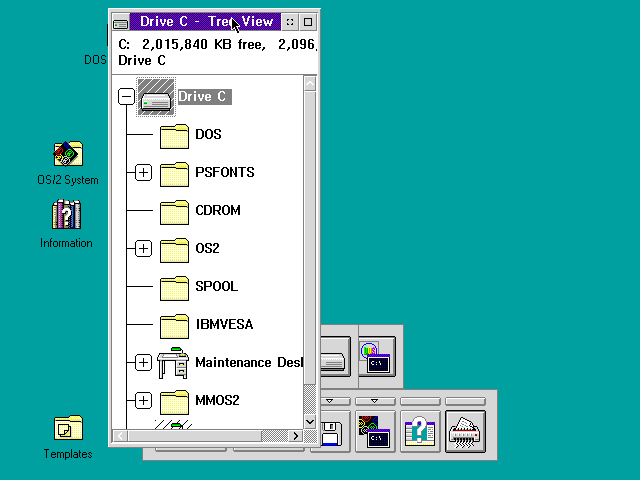Click the Hide button on Drive C window
The image size is (640, 480).
point(290,22)
